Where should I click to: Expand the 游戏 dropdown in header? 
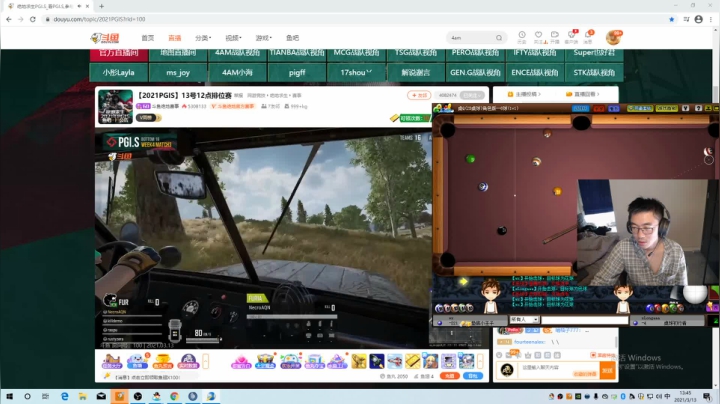pyautogui.click(x=263, y=38)
